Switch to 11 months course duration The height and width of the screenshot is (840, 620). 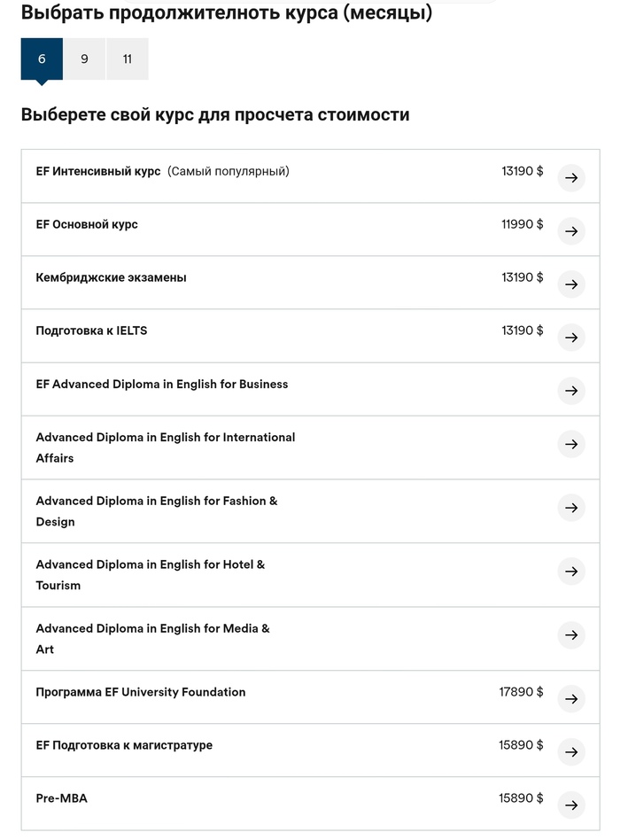128,59
